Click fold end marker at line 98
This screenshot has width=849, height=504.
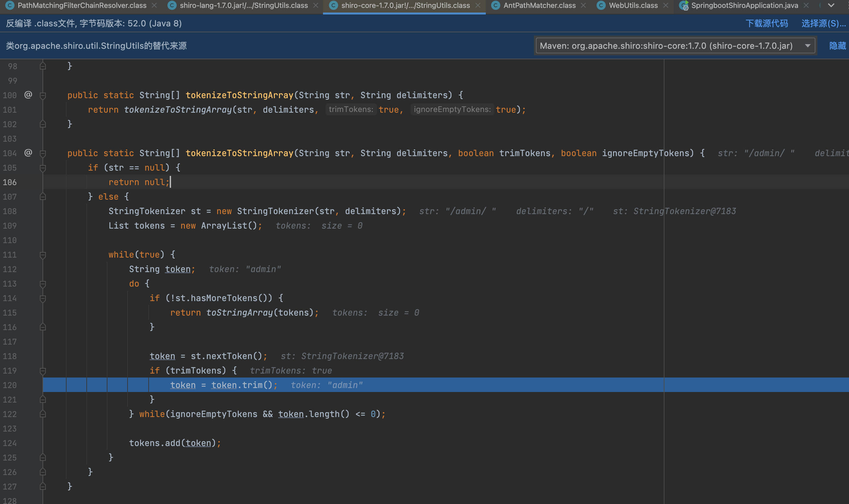[43, 66]
